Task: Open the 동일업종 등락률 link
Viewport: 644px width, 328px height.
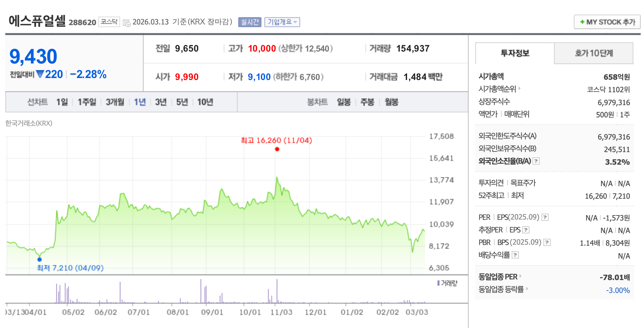Action: coord(501,289)
